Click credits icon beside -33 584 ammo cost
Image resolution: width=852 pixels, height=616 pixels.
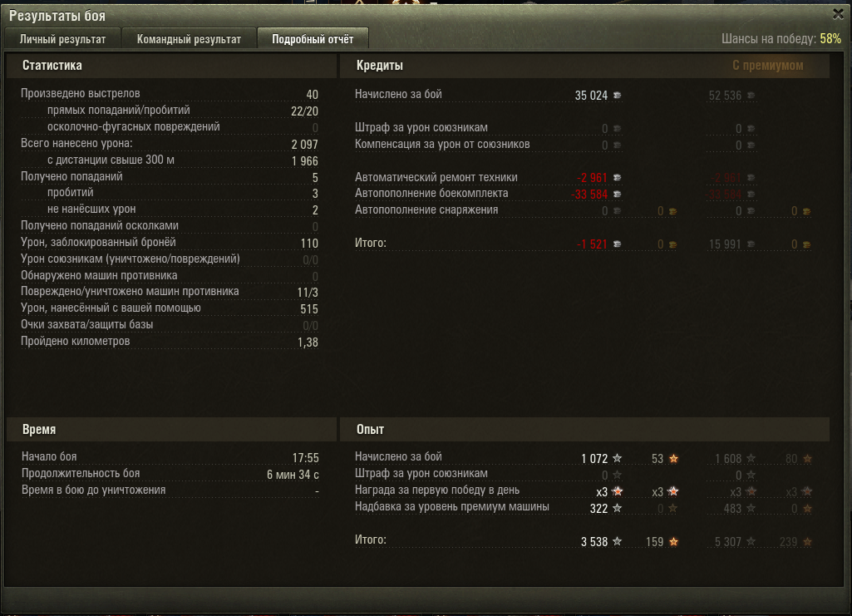618,194
